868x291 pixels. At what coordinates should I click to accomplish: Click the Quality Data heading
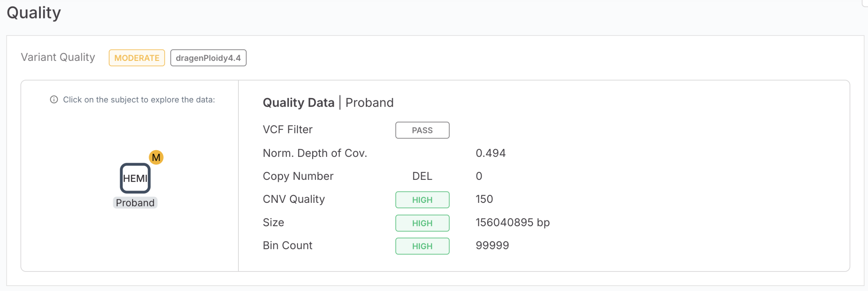click(x=298, y=103)
